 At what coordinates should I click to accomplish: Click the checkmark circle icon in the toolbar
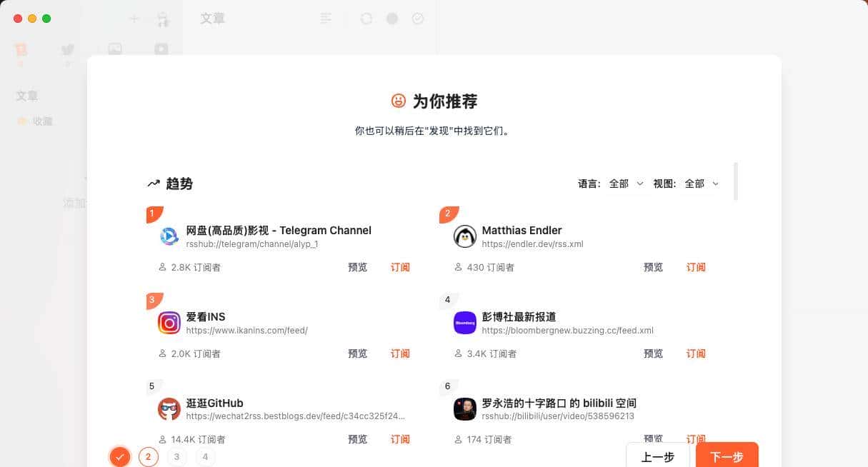coord(418,19)
